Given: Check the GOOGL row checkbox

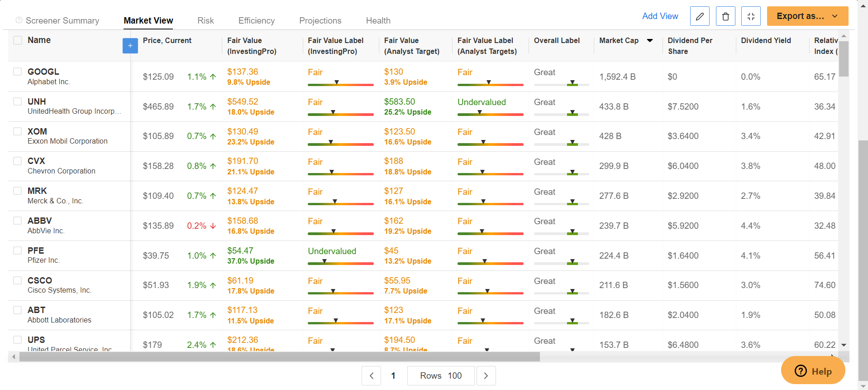Looking at the screenshot, I should click(18, 72).
